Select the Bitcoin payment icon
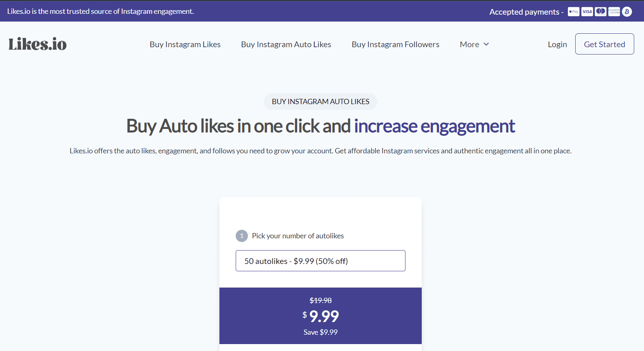 click(x=626, y=11)
